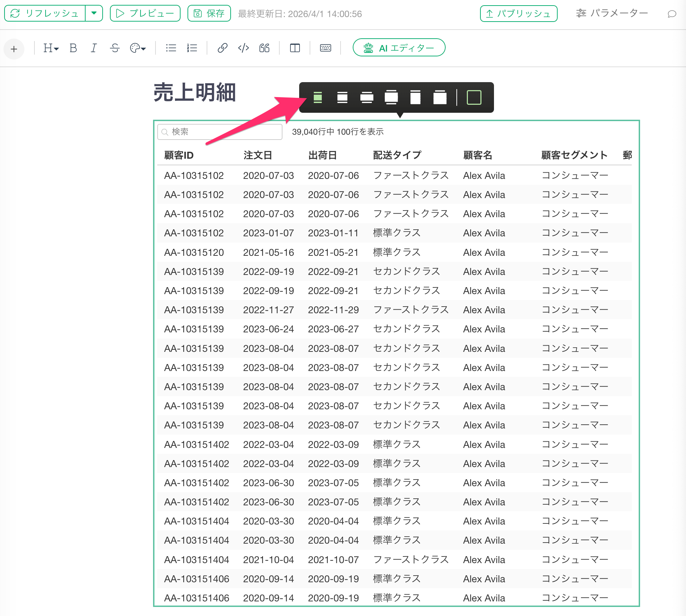Expand the refresh options arrow
Viewport: 686px width, 616px height.
point(94,13)
